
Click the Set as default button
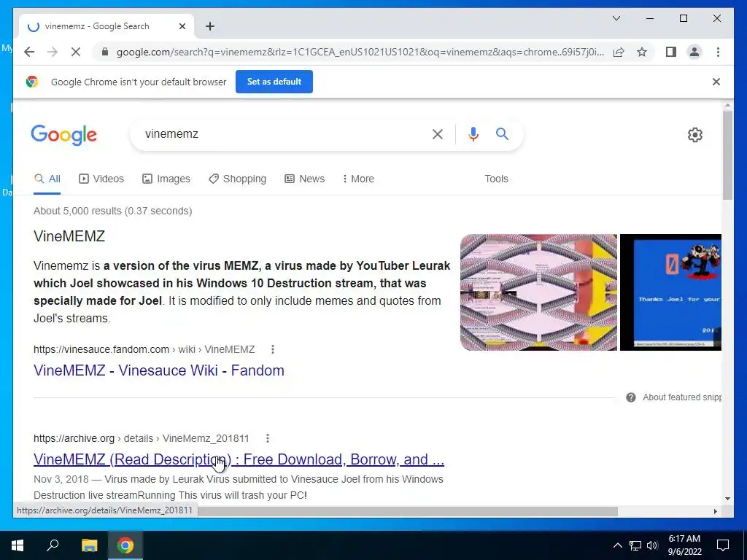274,82
